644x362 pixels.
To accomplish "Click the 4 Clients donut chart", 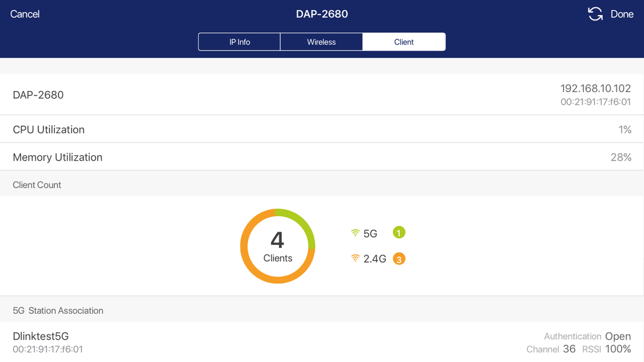I will point(278,246).
